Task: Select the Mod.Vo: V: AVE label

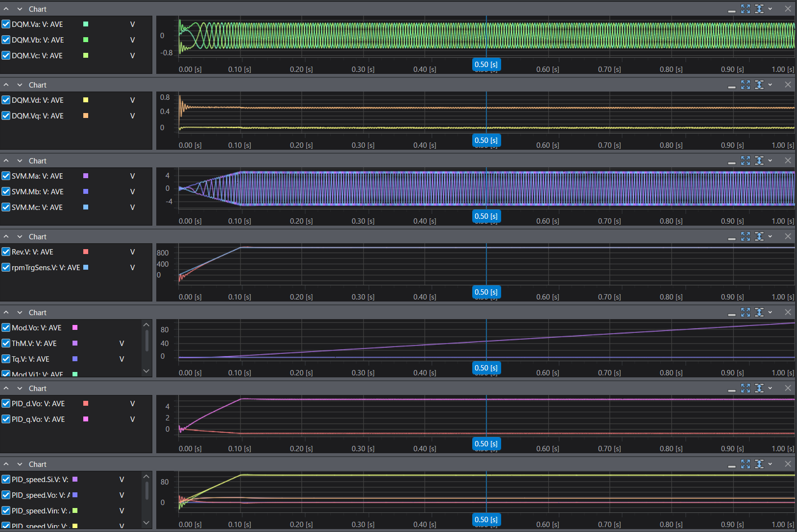Action: point(37,327)
